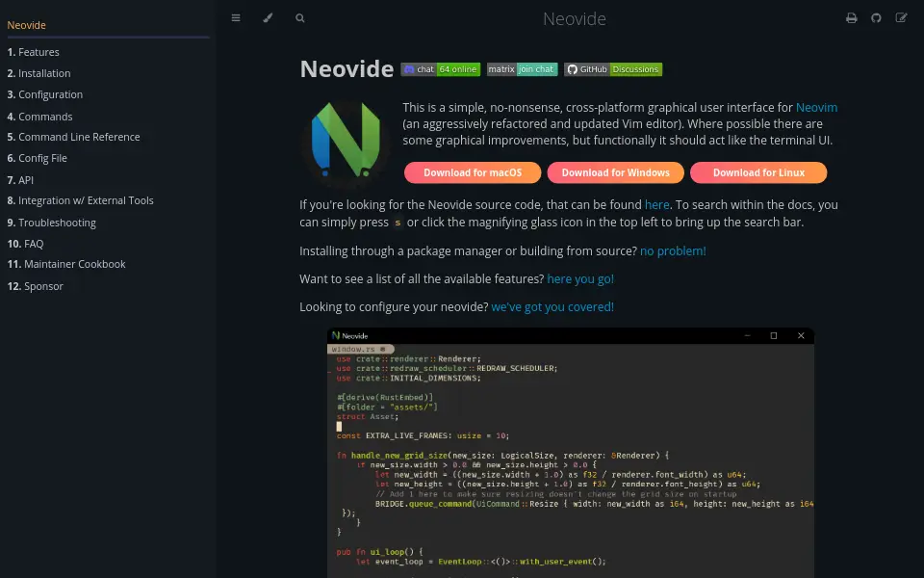This screenshot has height=578, width=924.
Task: Open the matrix join chat badge
Action: (522, 69)
